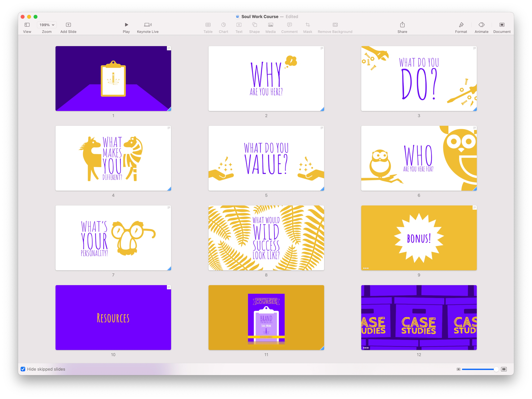Click slide number label 8
532x399 pixels.
pyautogui.click(x=266, y=275)
